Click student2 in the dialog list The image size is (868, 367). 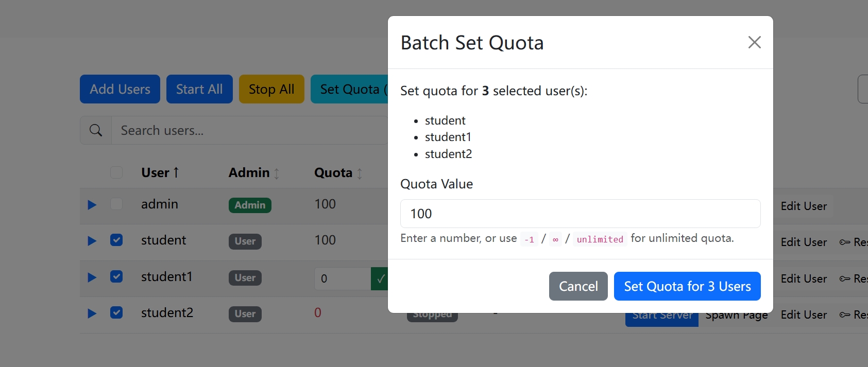[x=448, y=154]
